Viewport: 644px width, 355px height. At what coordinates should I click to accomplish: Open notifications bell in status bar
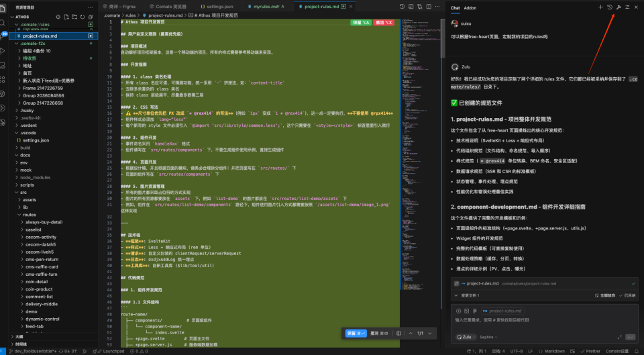[x=637, y=351]
